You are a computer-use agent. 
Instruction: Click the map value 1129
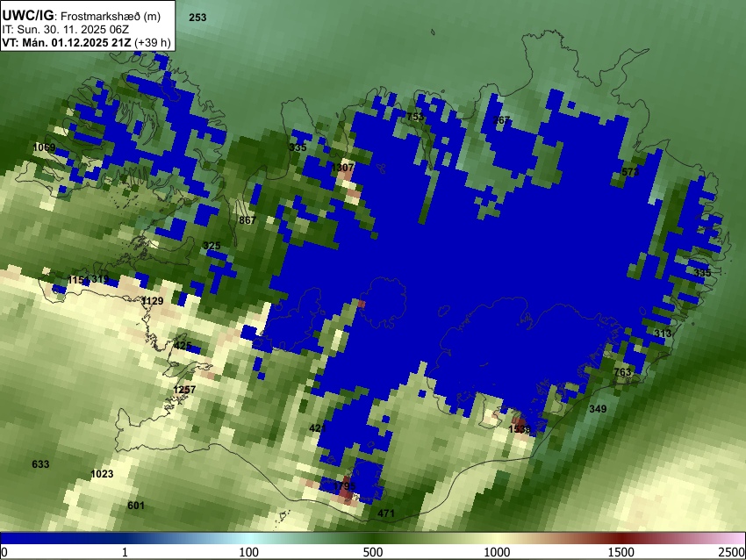(x=152, y=301)
